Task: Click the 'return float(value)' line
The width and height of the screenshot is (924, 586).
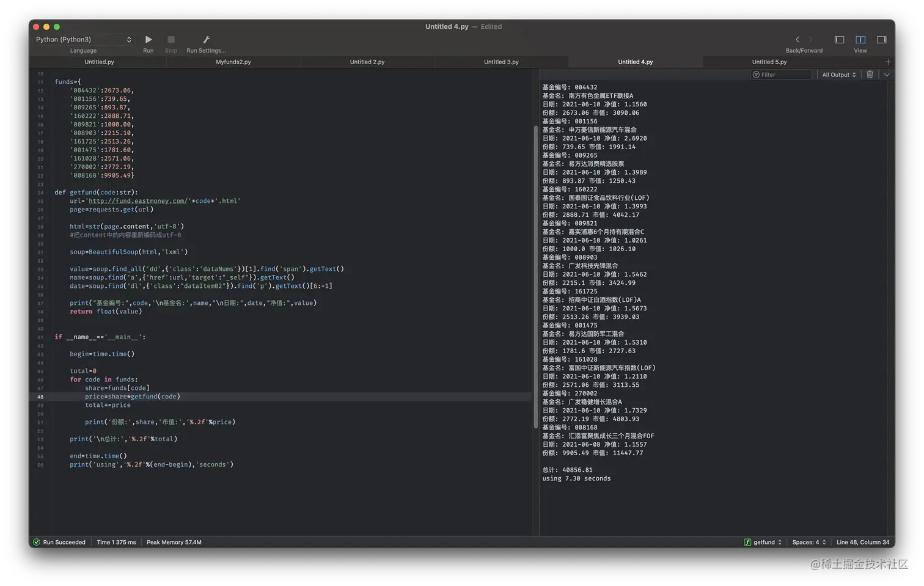Action: point(106,311)
